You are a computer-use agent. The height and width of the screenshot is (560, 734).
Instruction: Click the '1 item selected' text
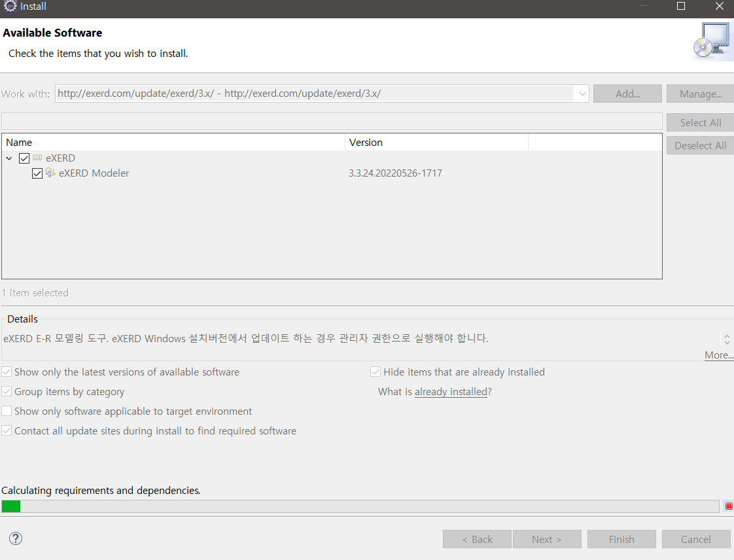(x=35, y=292)
